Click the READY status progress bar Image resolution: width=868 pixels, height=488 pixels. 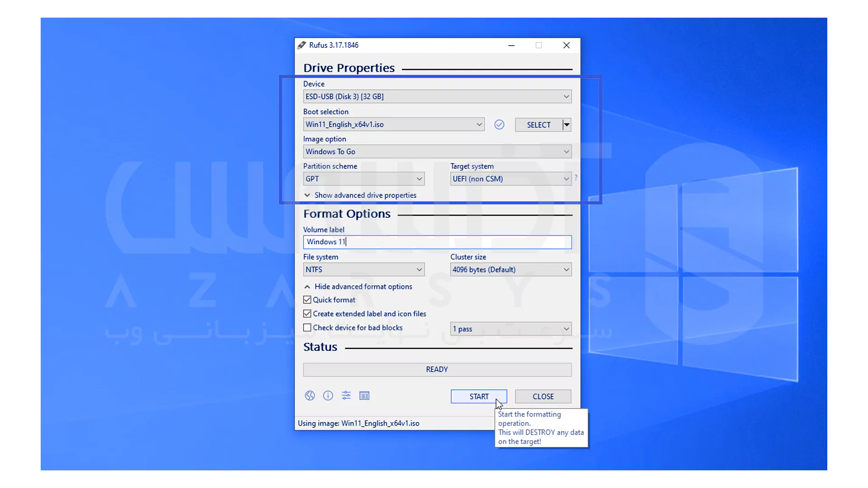(437, 370)
